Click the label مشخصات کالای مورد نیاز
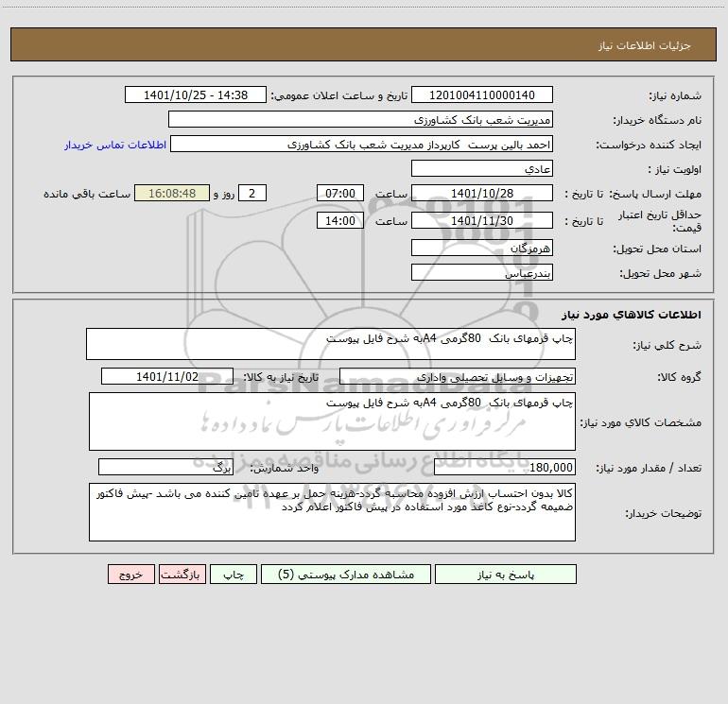This screenshot has height=704, width=728. point(641,422)
